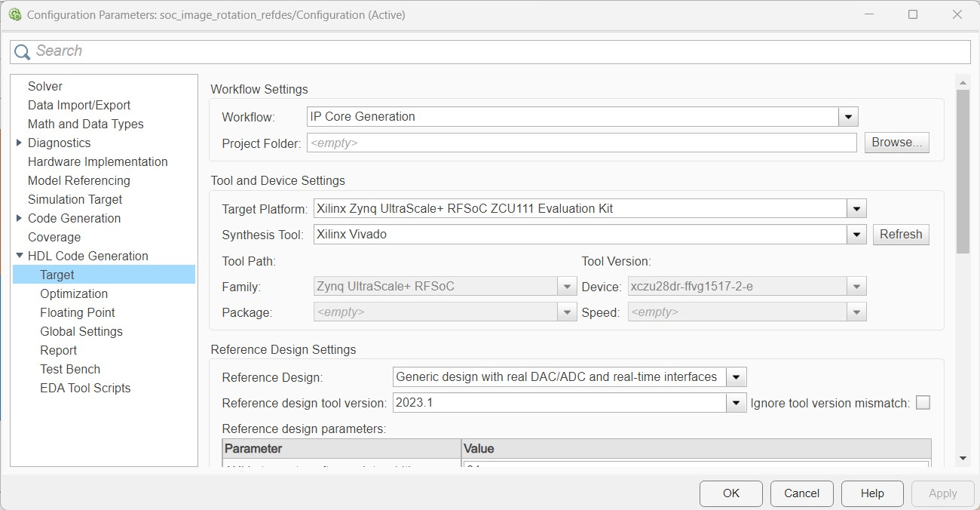Select Global Settings subcategory

(81, 331)
